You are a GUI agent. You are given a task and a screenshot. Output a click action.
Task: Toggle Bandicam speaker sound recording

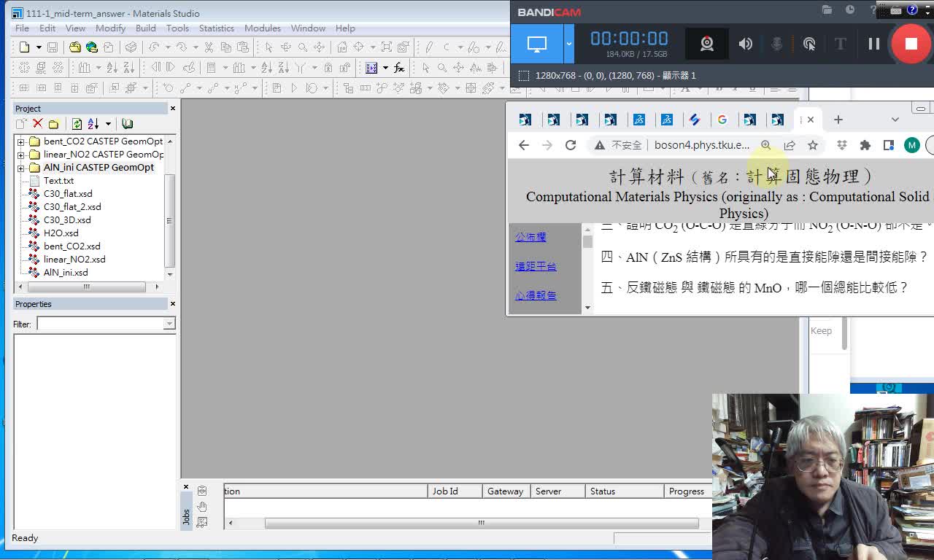(x=745, y=44)
